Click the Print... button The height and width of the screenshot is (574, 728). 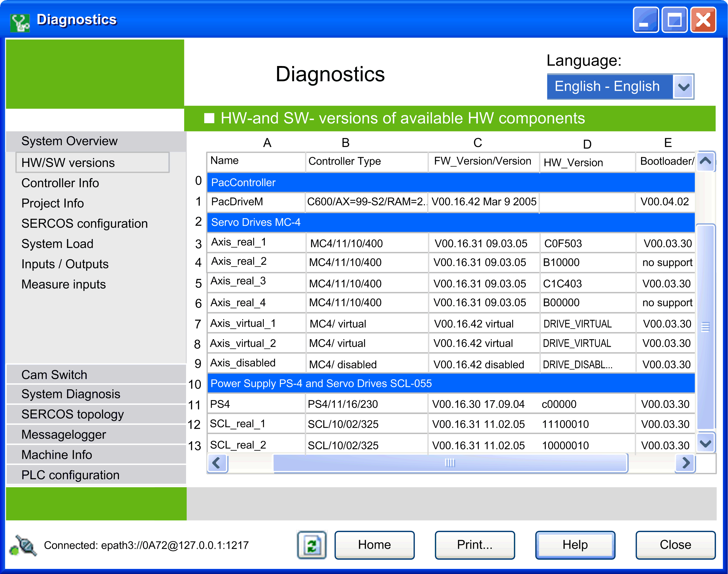(475, 545)
